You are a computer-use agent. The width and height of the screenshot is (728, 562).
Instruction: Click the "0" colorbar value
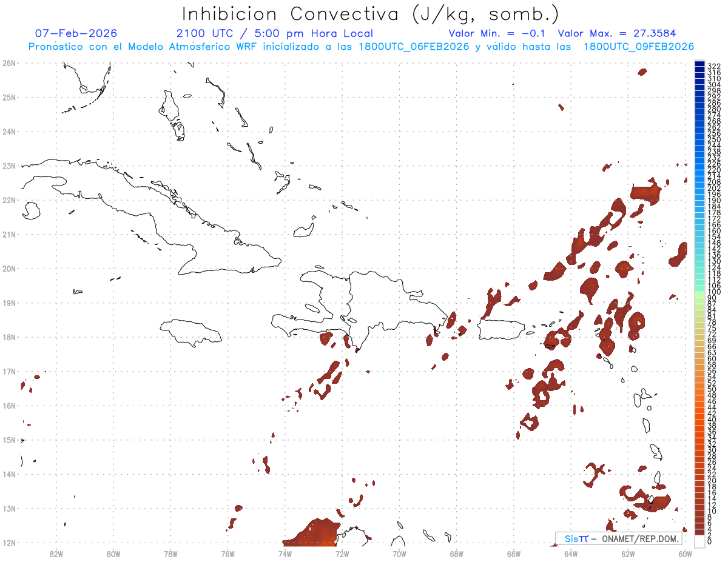coord(710,541)
